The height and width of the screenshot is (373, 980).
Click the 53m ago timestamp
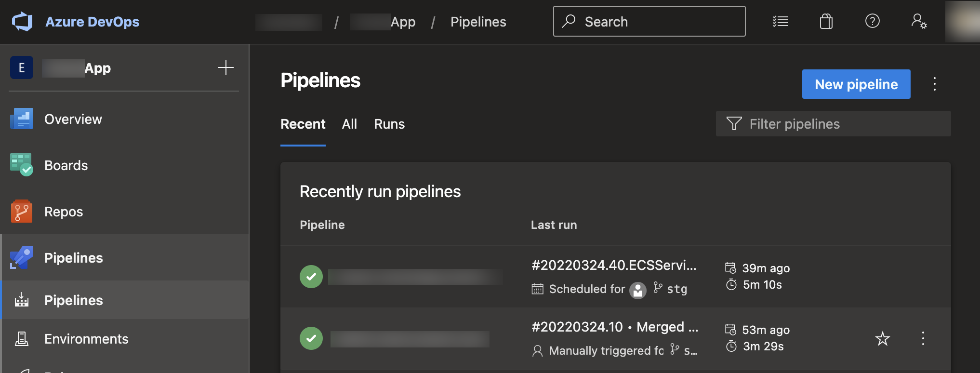pyautogui.click(x=766, y=330)
